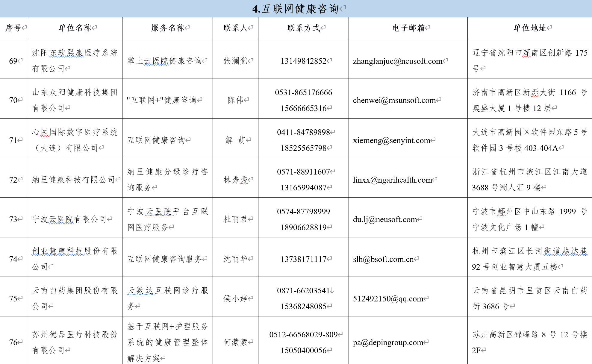The width and height of the screenshot is (592, 364).
Task: Click address 大连市高新园区软件园东路5号
Action: click(530, 132)
